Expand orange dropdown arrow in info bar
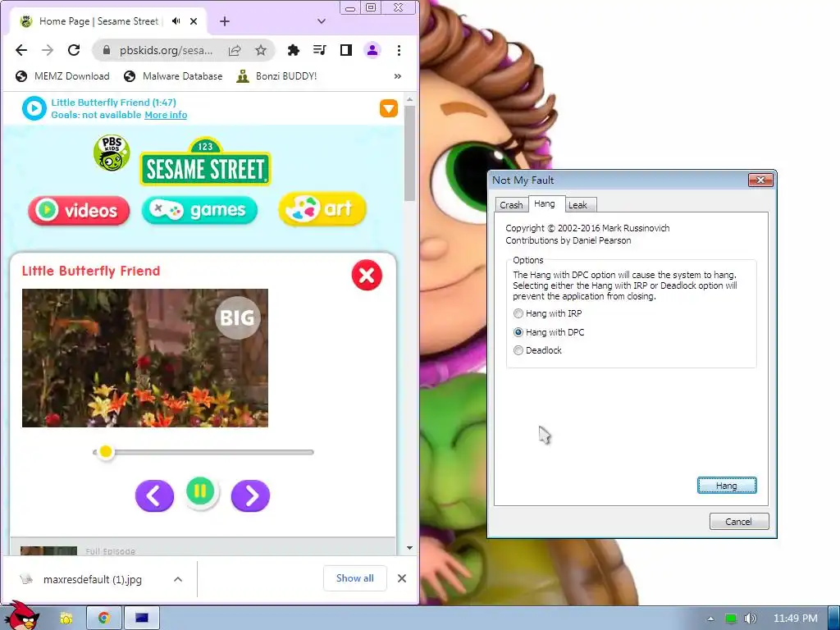This screenshot has height=630, width=840. pos(389,108)
